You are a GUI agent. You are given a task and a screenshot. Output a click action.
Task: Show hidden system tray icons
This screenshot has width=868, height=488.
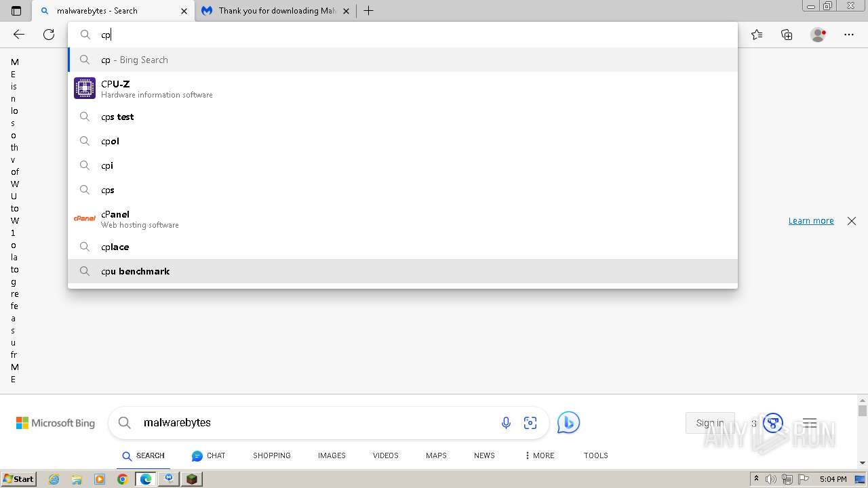756,479
